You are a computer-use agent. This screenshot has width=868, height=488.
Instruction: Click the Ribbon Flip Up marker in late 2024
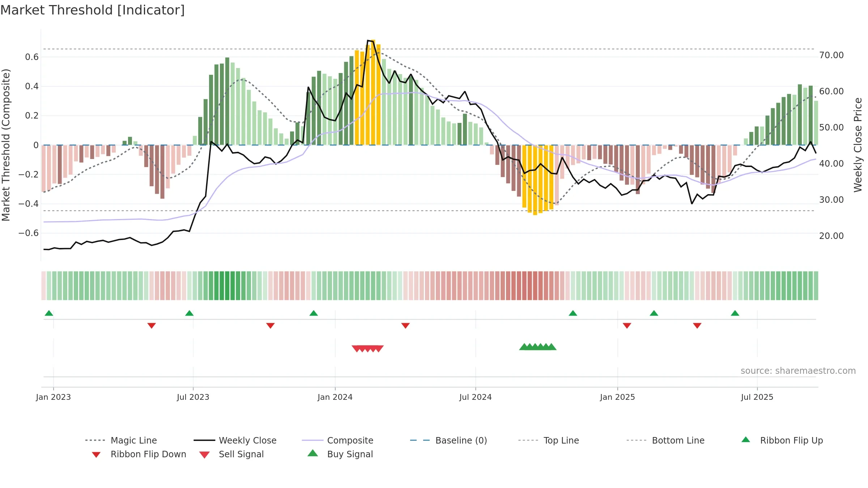click(x=573, y=313)
